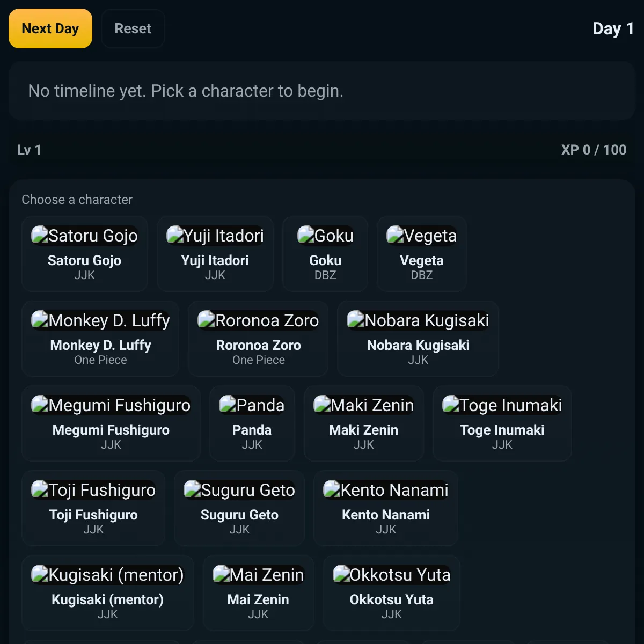Click the Next Day button
Viewport: 644px width, 644px height.
50,28
